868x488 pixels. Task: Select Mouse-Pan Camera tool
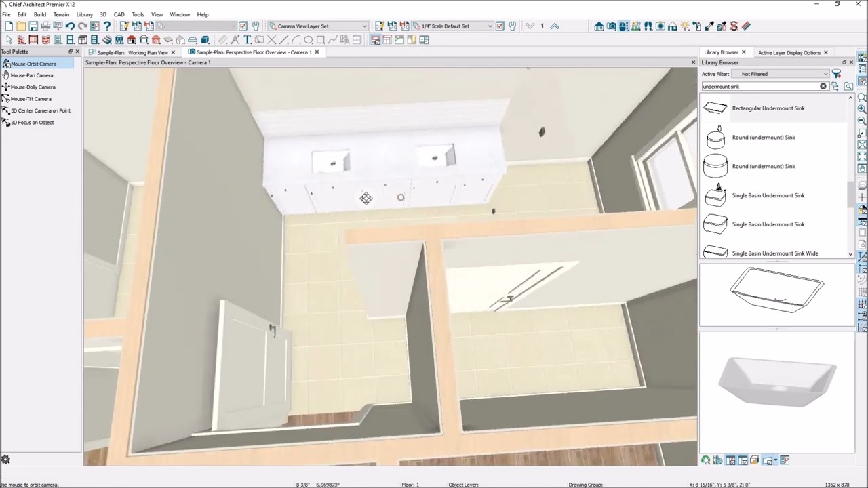tap(31, 75)
